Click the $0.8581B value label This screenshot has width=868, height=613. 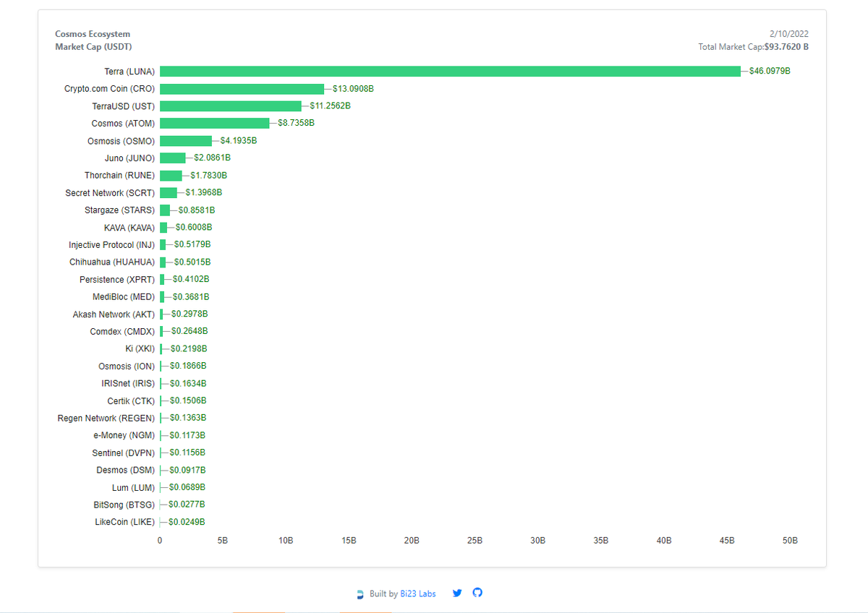click(x=197, y=210)
